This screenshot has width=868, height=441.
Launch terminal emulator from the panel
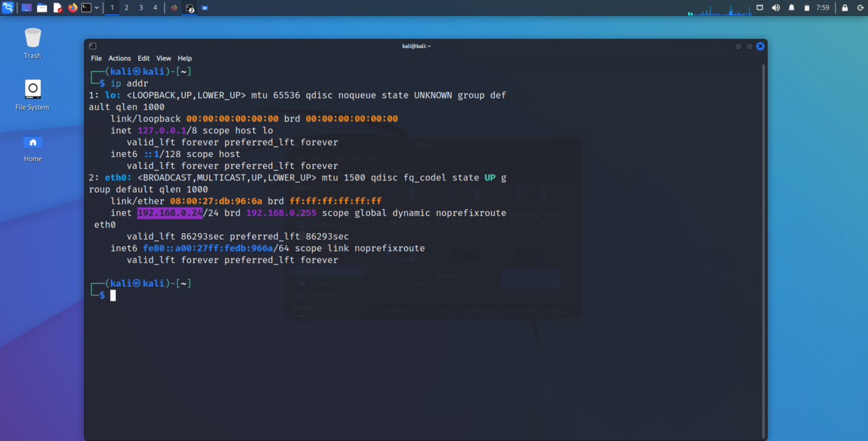click(86, 8)
